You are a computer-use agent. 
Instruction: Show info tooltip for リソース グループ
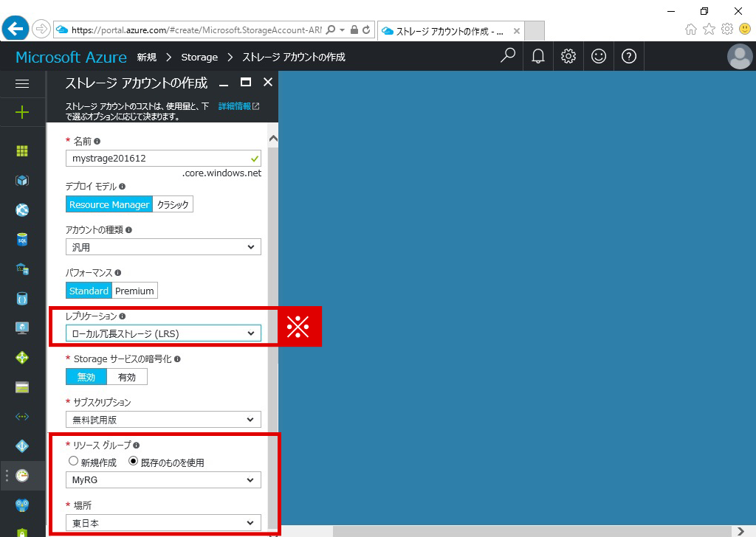point(137,446)
